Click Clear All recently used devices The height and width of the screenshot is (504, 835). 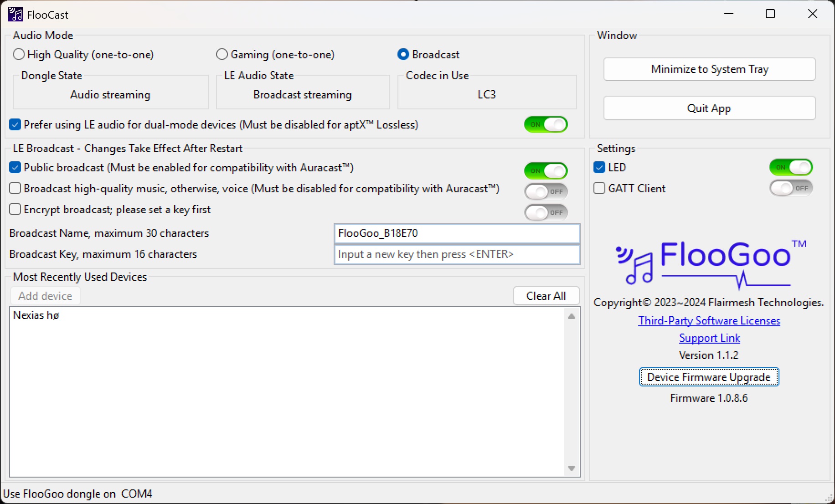tap(546, 296)
